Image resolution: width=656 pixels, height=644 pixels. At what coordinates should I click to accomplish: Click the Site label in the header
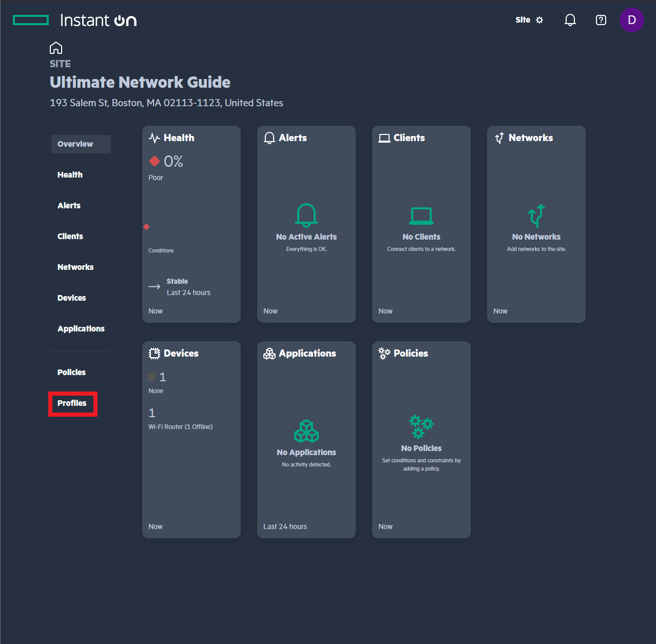(x=523, y=20)
